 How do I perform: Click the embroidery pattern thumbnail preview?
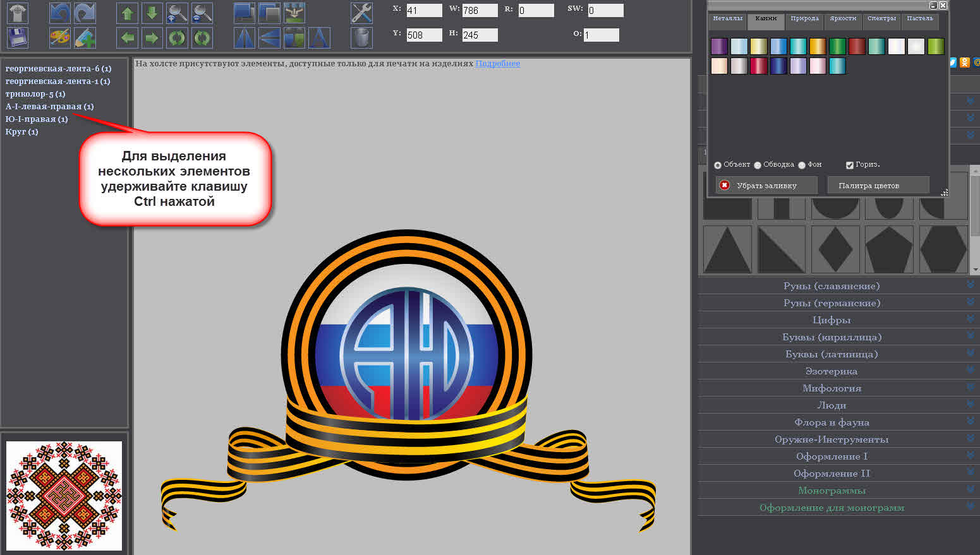64,496
